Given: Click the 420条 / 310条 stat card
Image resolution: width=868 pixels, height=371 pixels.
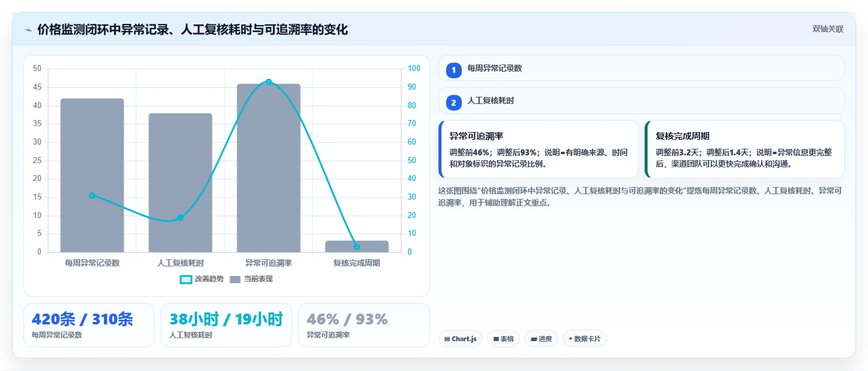Looking at the screenshot, I should [x=89, y=325].
